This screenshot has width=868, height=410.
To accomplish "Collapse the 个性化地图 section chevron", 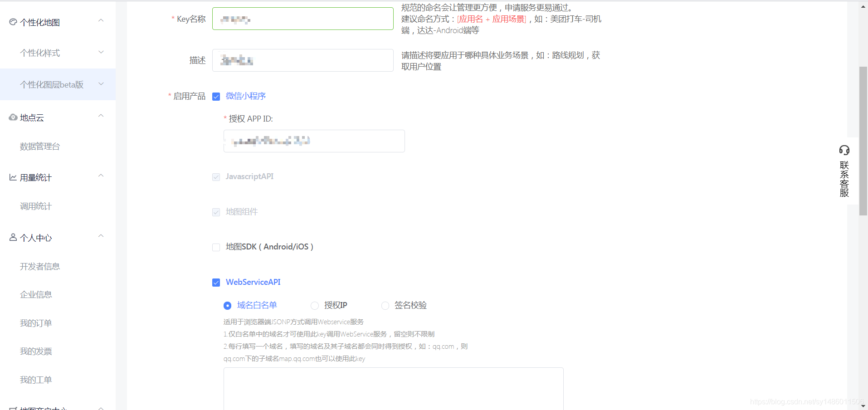I will [101, 20].
